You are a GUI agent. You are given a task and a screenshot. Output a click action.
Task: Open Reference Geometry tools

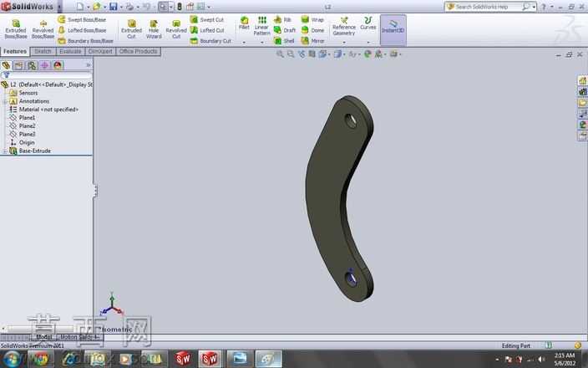(344, 26)
